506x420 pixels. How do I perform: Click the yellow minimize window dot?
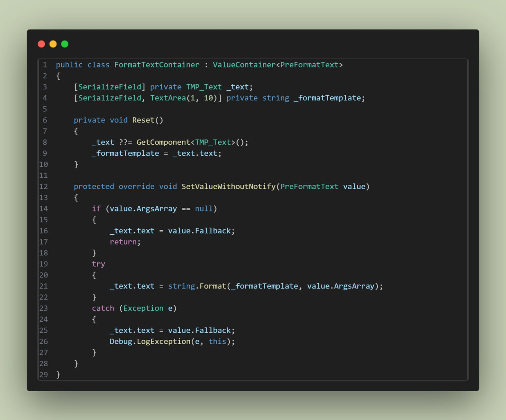coord(53,44)
